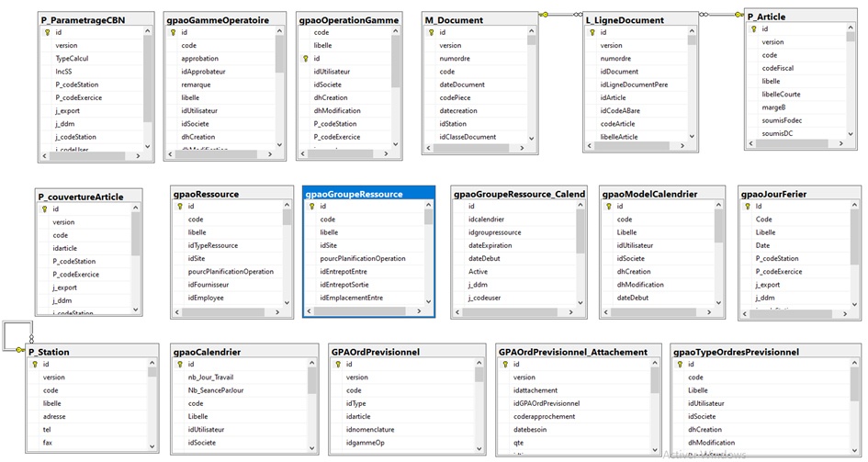Click the key icon in gpaoOperationGamme's id row
The width and height of the screenshot is (868, 462).
point(304,58)
